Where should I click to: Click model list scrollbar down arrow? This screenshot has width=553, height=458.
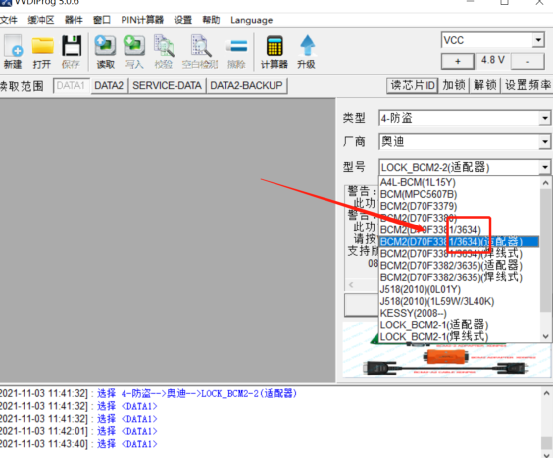point(545,336)
